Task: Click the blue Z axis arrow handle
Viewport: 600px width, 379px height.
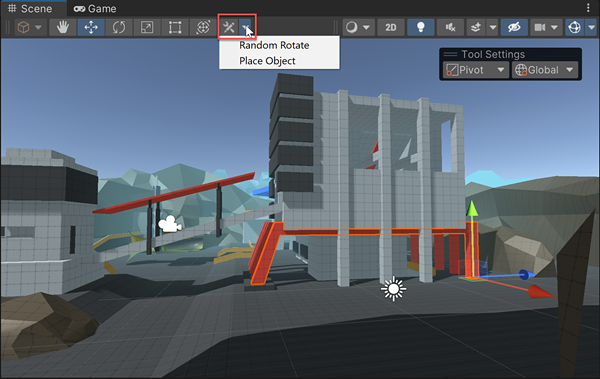Action: coord(527,274)
